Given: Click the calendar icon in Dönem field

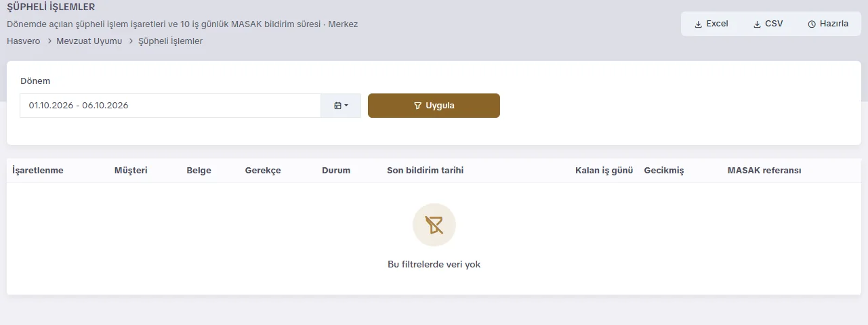Looking at the screenshot, I should coord(337,106).
